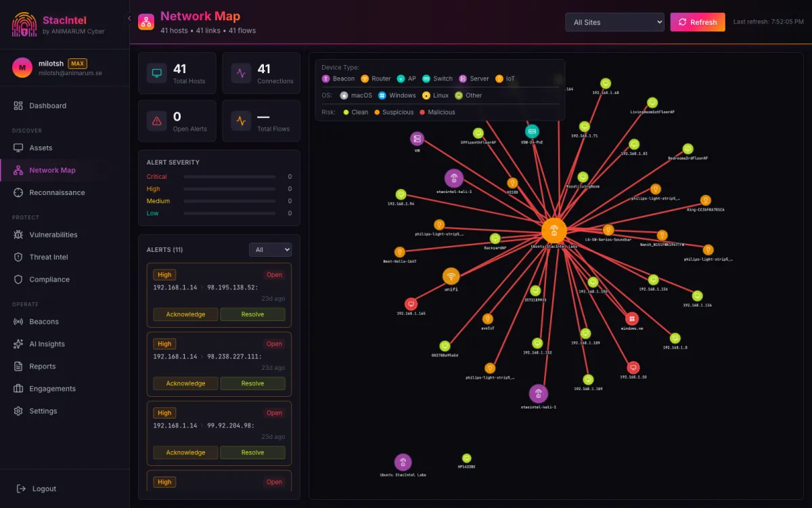Click the Medium severity bar
The width and height of the screenshot is (812, 508).
coord(229,201)
